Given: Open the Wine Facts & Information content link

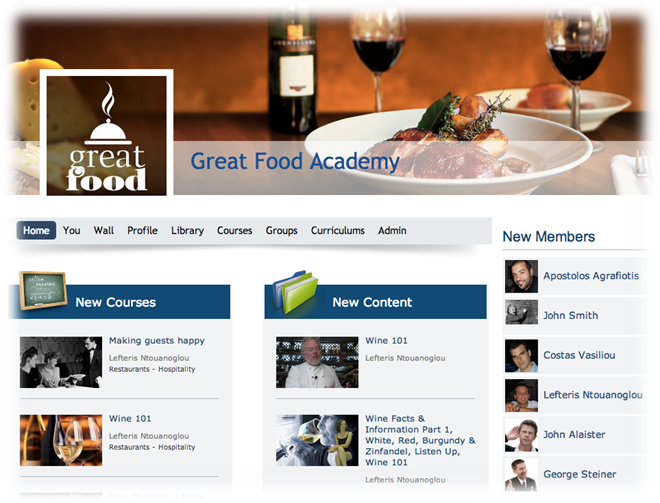Looking at the screenshot, I should 420,440.
